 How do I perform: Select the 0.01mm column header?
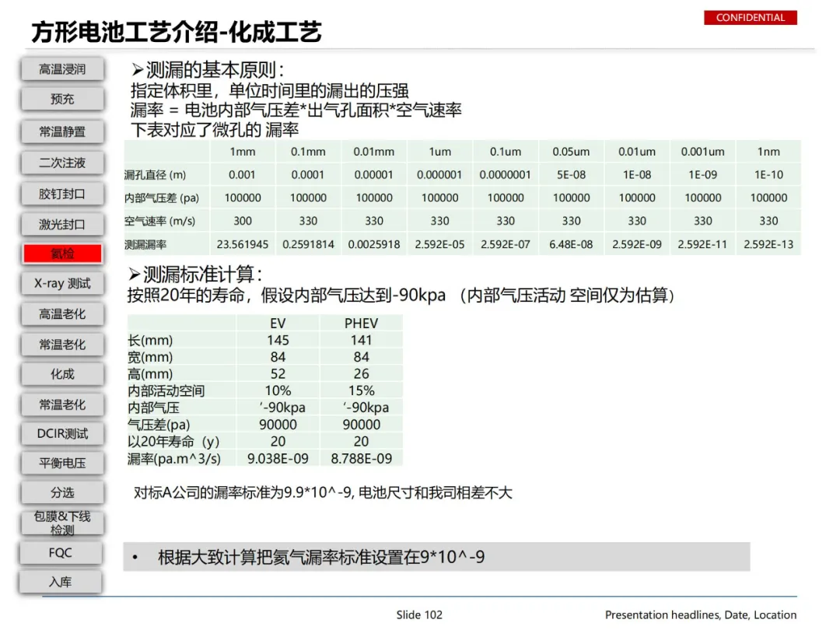point(374,152)
